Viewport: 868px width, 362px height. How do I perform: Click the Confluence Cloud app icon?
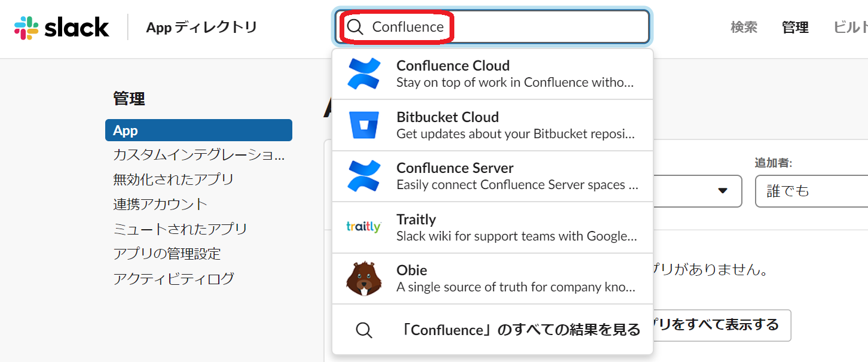click(x=364, y=74)
